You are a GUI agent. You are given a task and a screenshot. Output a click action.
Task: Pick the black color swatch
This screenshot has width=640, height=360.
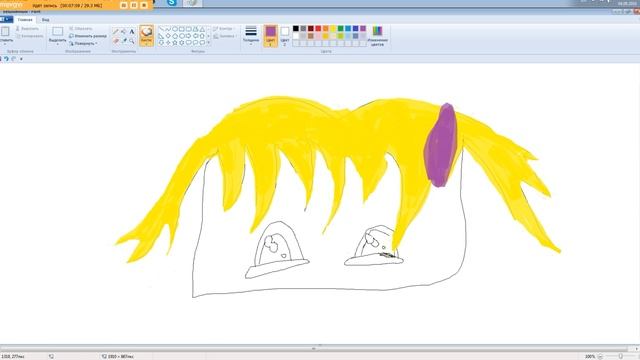point(296,29)
